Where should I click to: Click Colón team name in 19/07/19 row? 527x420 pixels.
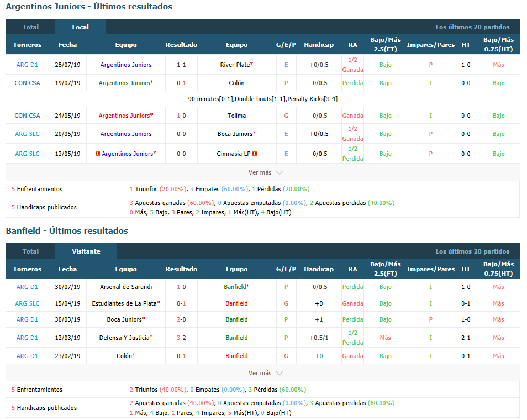point(236,83)
